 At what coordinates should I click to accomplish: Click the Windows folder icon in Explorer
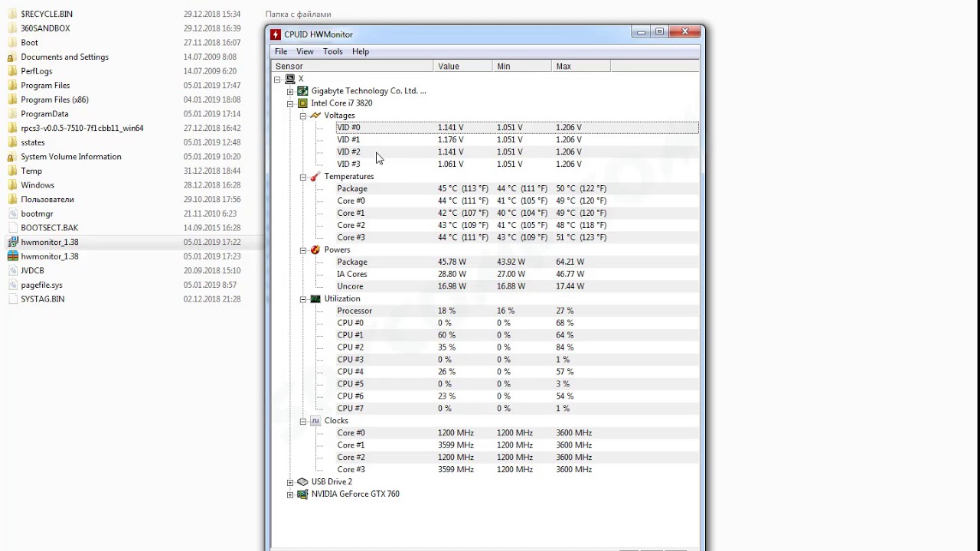(11, 184)
